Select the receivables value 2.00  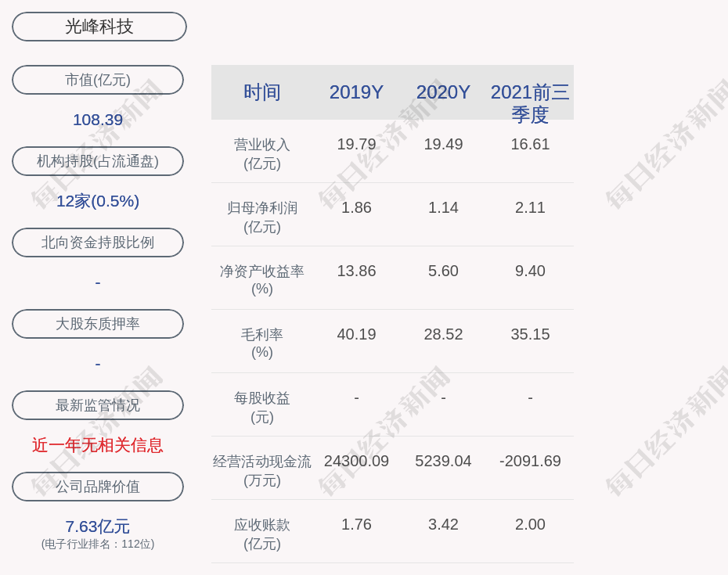[x=530, y=524]
